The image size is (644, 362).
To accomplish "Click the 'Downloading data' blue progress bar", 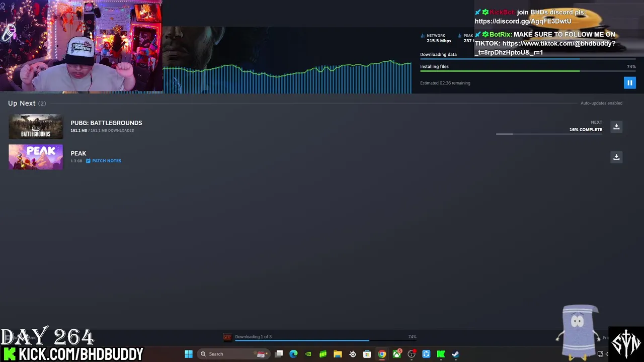I will (x=528, y=59).
